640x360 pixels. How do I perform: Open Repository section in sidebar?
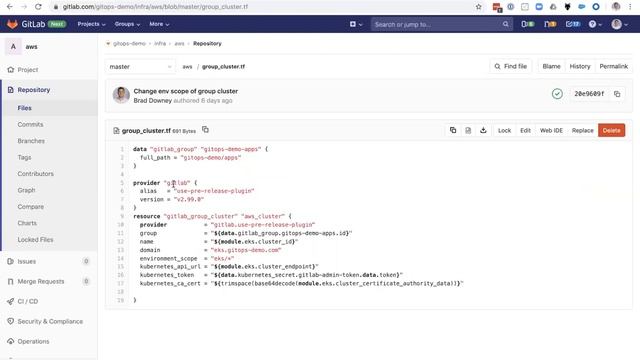33,90
